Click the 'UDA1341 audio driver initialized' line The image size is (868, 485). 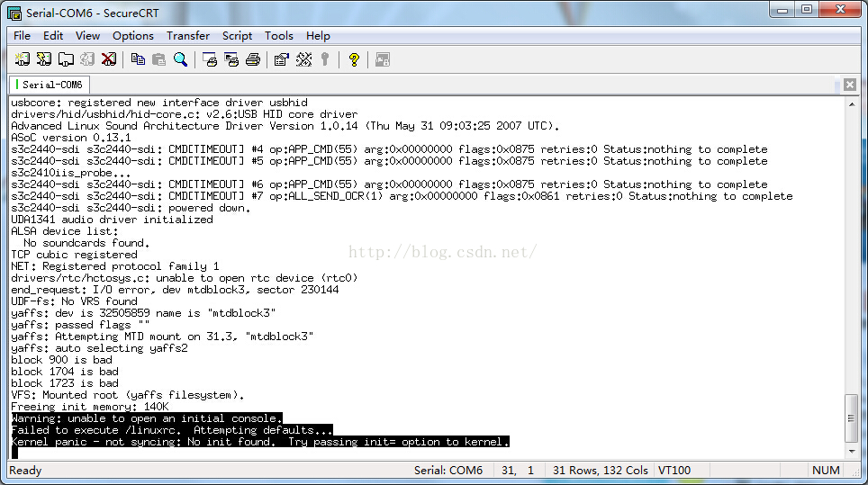(112, 220)
